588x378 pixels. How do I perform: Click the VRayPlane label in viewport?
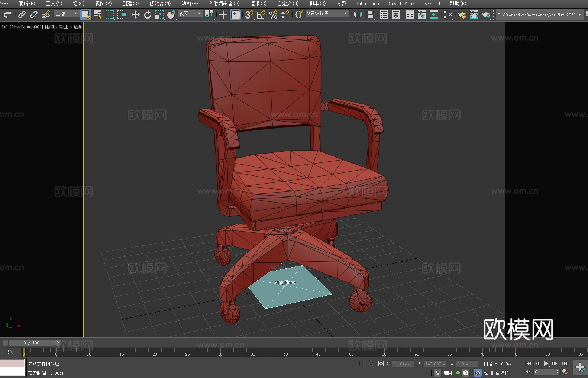coord(285,282)
